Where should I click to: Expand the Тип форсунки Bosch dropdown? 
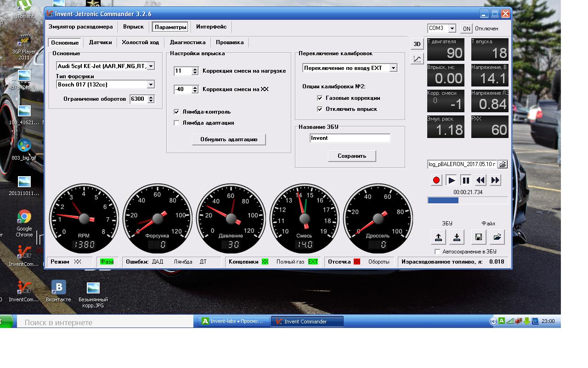pyautogui.click(x=151, y=85)
